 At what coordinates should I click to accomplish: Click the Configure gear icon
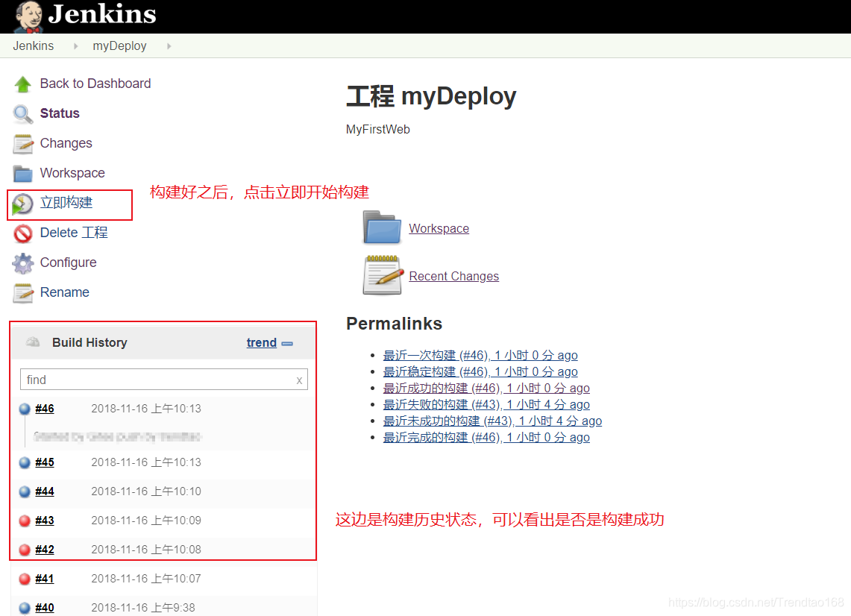pos(23,263)
